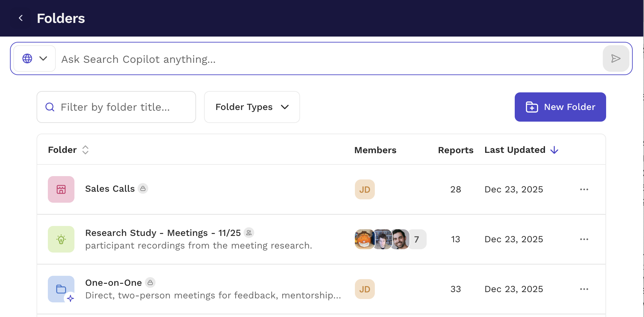Click the lock icon beside Sales Calls
The image size is (644, 317).
143,188
